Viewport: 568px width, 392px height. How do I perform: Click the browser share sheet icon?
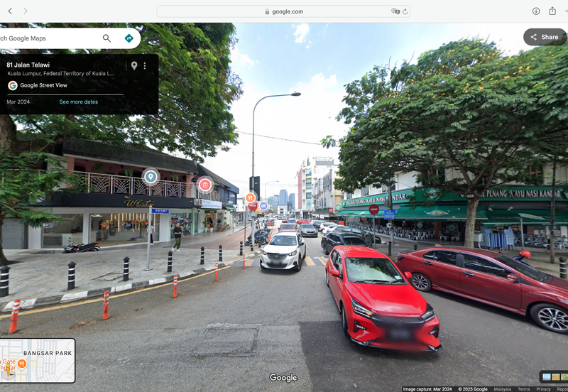coord(552,11)
